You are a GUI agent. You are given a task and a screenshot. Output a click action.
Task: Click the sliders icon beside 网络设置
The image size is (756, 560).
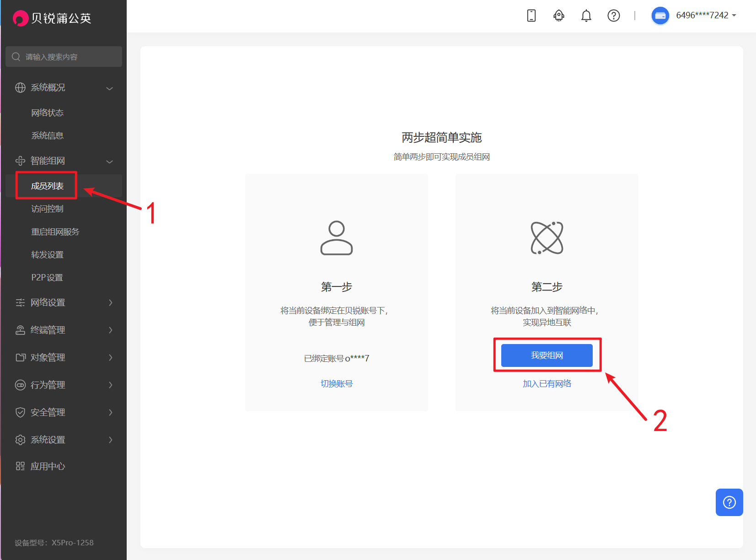tap(20, 302)
